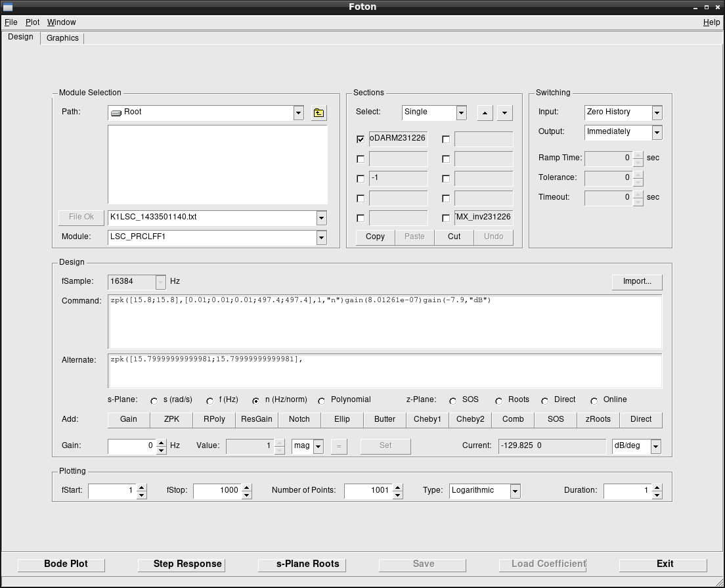725x588 pixels.
Task: Open the dB/deg units dropdown
Action: [655, 447]
